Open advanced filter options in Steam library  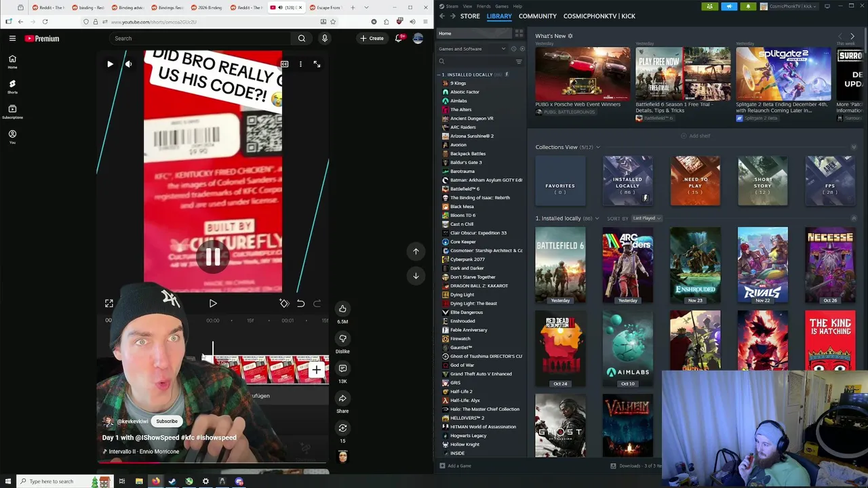click(519, 62)
